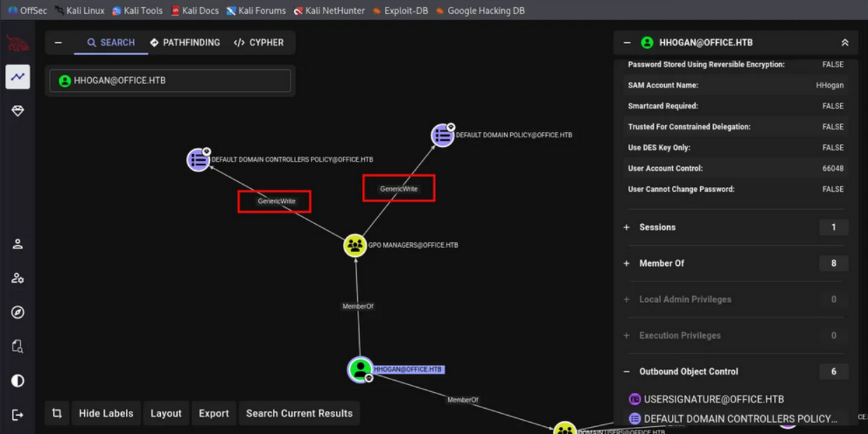Click the logout icon in sidebar
The height and width of the screenshot is (434, 868).
(17, 415)
